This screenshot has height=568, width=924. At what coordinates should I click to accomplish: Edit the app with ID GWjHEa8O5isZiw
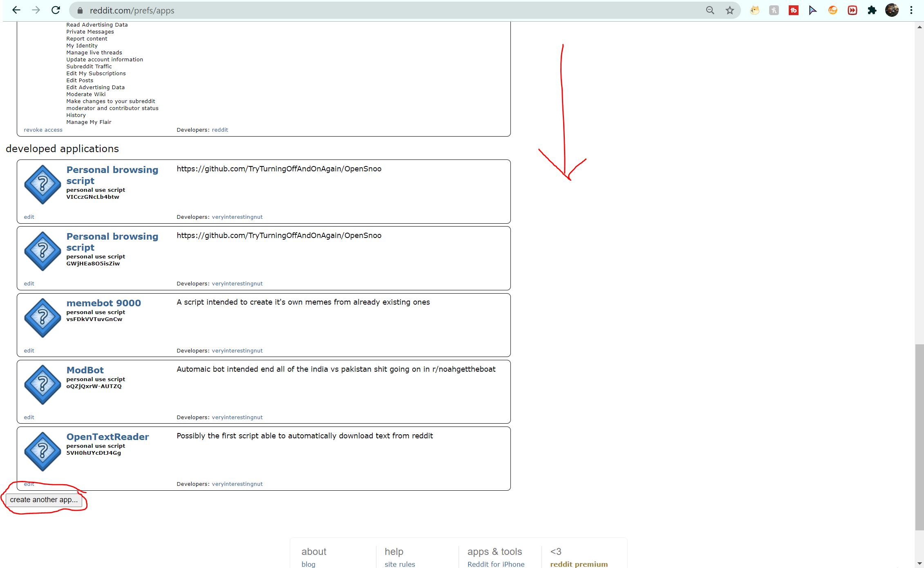[x=29, y=283]
